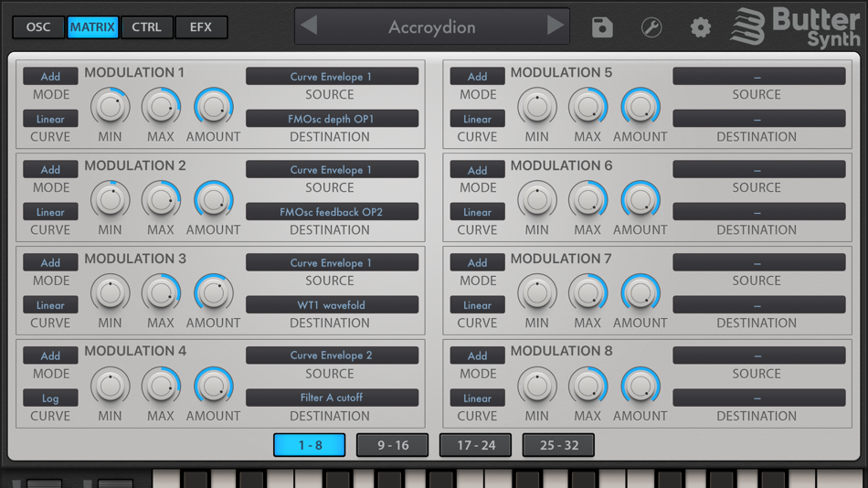Screen dimensions: 868x488
Task: Toggle Modulation 6 Add mode button
Action: (x=477, y=169)
